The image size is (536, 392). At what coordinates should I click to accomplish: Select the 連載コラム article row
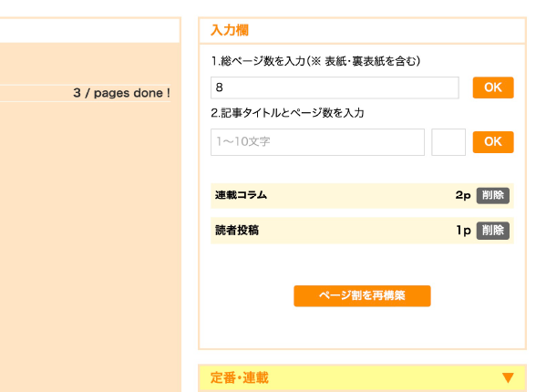(362, 195)
